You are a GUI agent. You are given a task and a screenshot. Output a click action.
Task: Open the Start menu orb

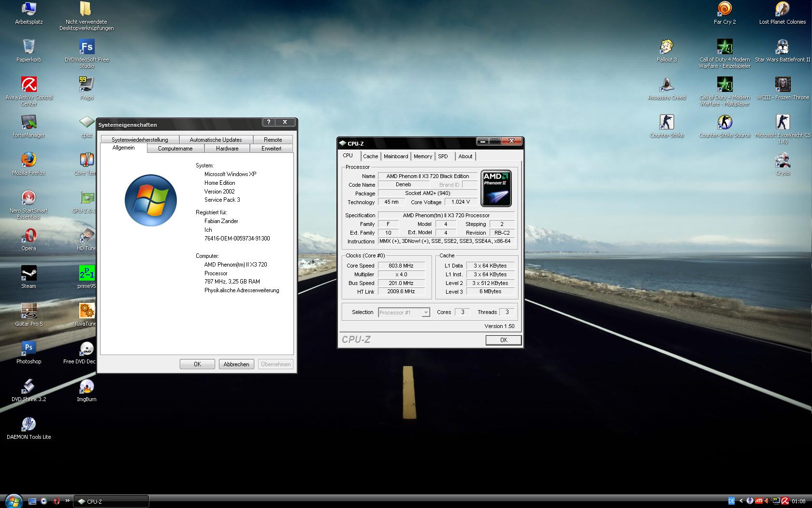13,500
